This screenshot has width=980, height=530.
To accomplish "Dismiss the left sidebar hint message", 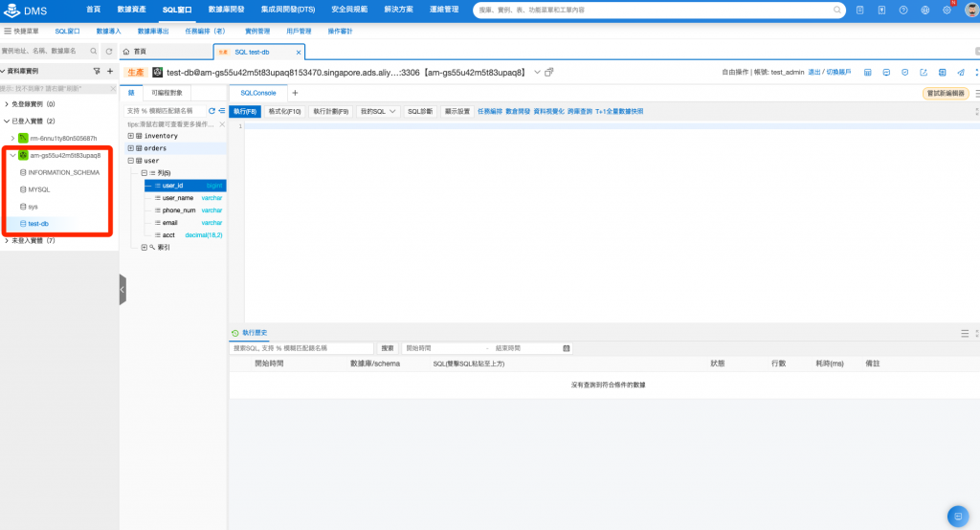I will [113, 89].
